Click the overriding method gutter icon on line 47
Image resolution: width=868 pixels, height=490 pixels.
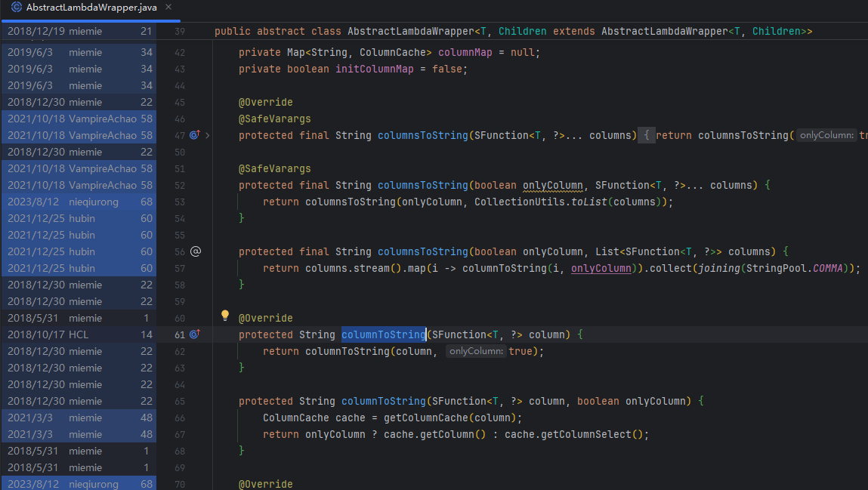(195, 135)
